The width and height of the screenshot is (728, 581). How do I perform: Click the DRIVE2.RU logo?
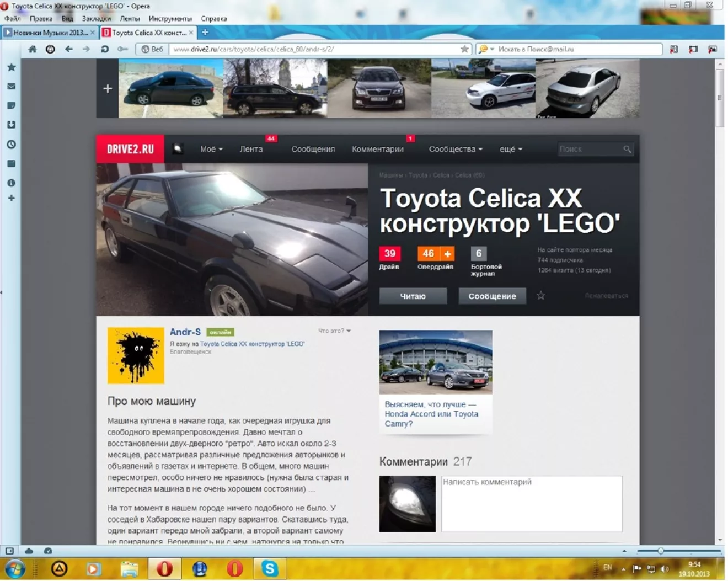(130, 149)
